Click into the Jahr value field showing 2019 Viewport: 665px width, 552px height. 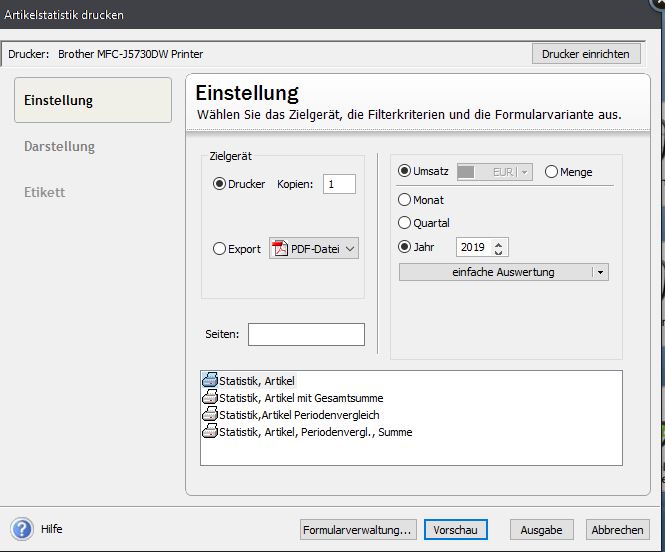pos(474,247)
